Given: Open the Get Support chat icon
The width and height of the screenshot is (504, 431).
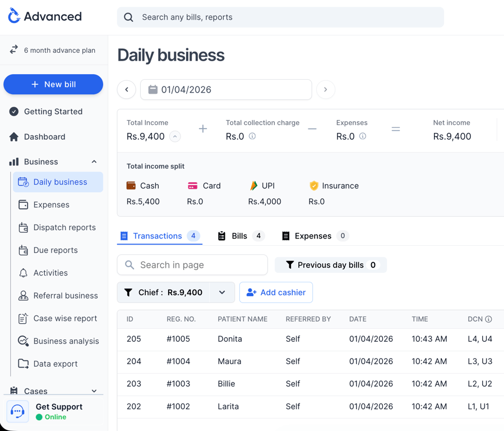Looking at the screenshot, I should 17,411.
